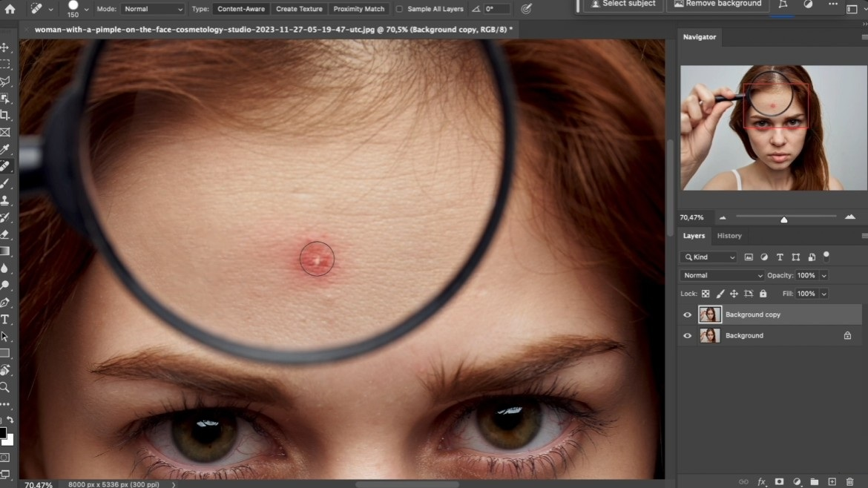The height and width of the screenshot is (488, 868).
Task: Choose Content-Aware healing type
Action: click(241, 9)
